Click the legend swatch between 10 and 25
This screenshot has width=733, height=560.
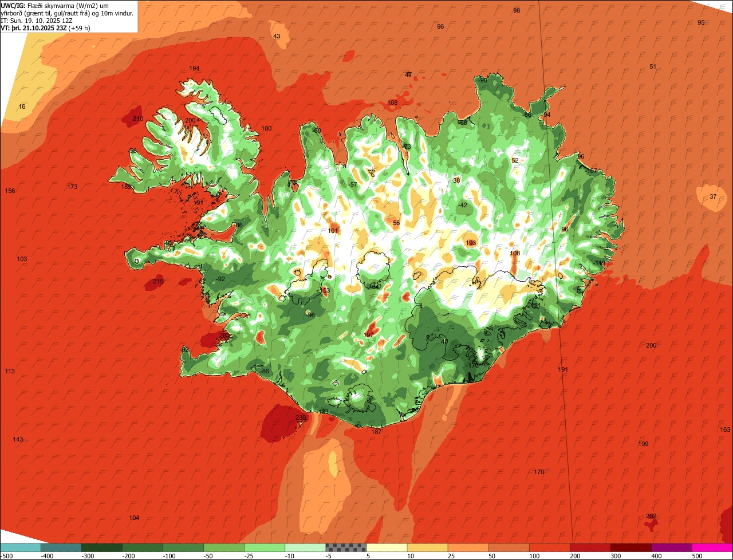point(427,547)
